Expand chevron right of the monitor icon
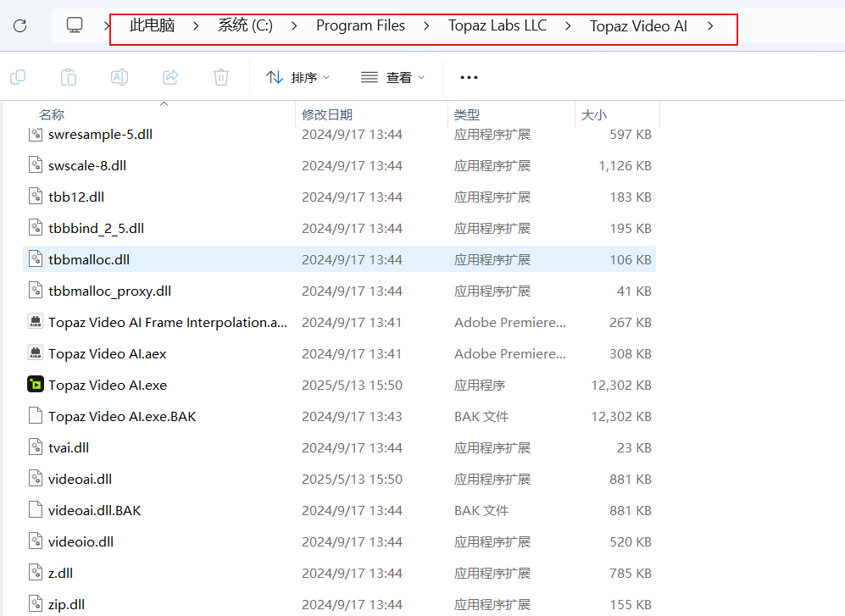This screenshot has height=616, width=845. point(107,26)
